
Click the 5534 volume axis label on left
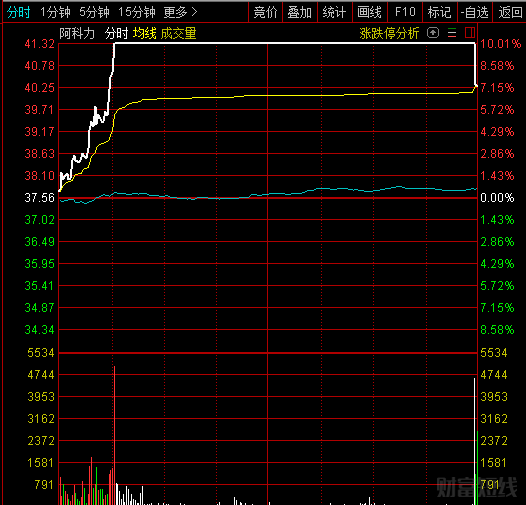[x=41, y=353]
